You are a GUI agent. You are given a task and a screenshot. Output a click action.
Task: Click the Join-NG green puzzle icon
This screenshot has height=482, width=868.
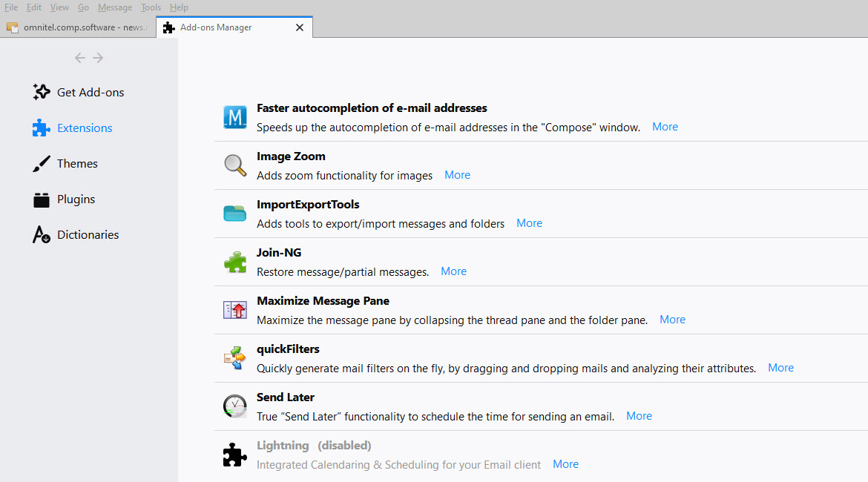tap(235, 262)
